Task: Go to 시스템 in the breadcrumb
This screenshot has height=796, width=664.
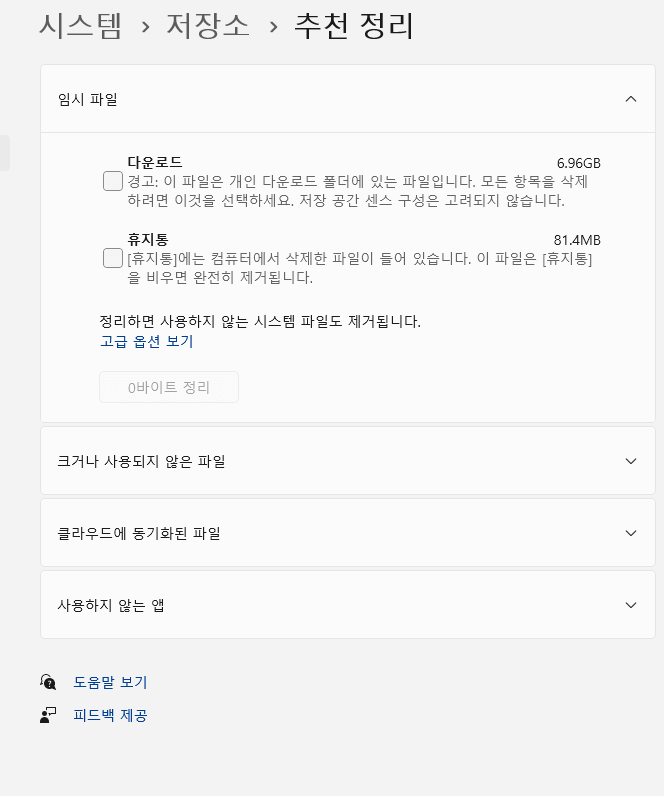Action: pos(80,27)
